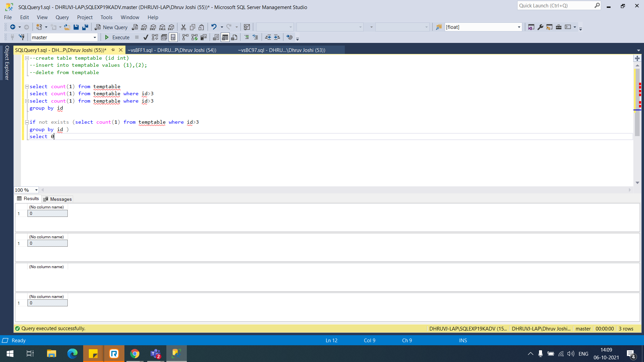Collapse the 'if not exists' code block

(27, 122)
